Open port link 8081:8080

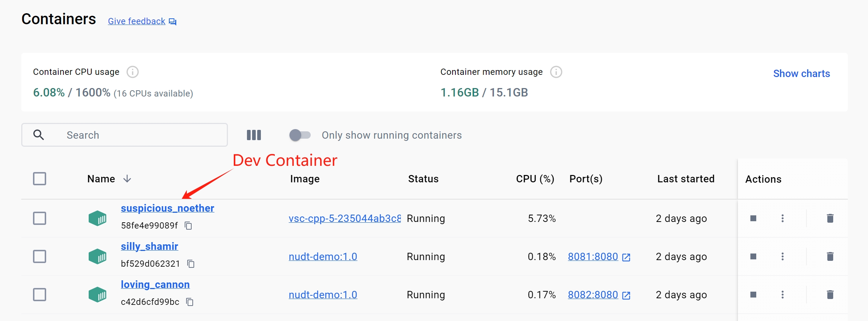tap(593, 256)
